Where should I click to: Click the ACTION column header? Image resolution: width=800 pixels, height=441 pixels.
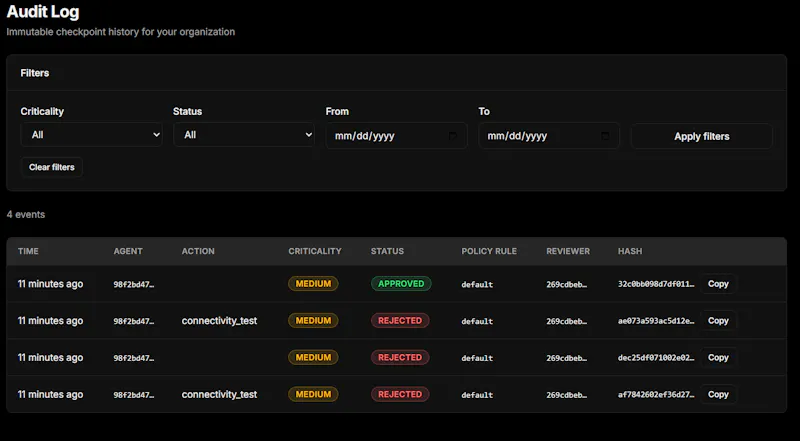(198, 251)
